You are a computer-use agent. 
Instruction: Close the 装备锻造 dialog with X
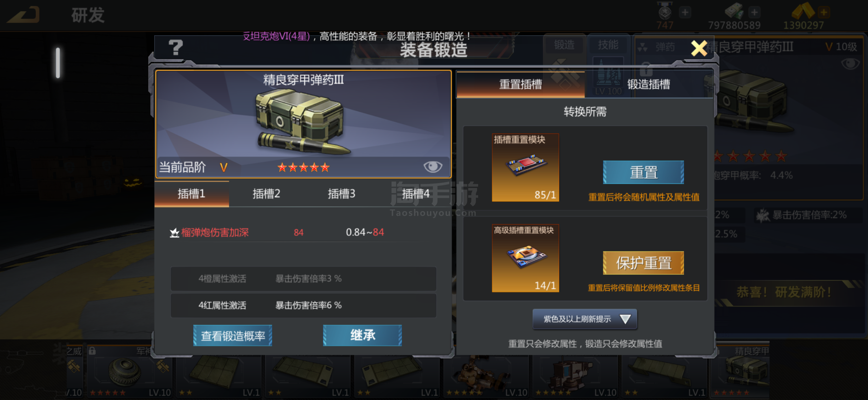pos(699,48)
